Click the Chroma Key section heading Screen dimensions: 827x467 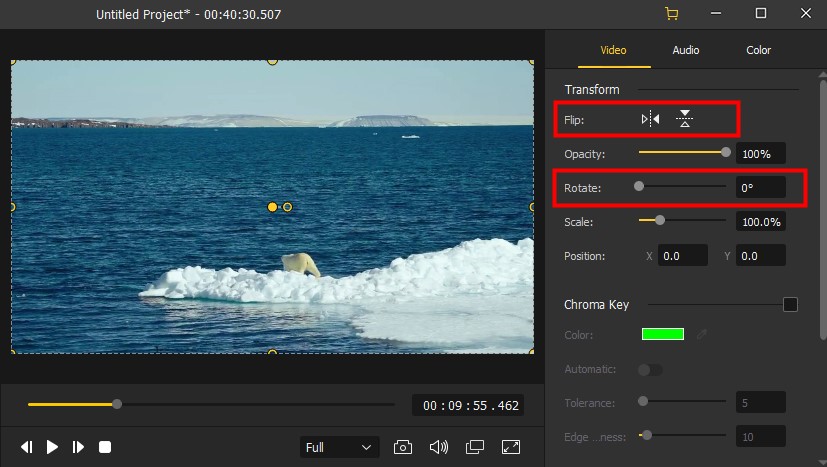pos(597,304)
